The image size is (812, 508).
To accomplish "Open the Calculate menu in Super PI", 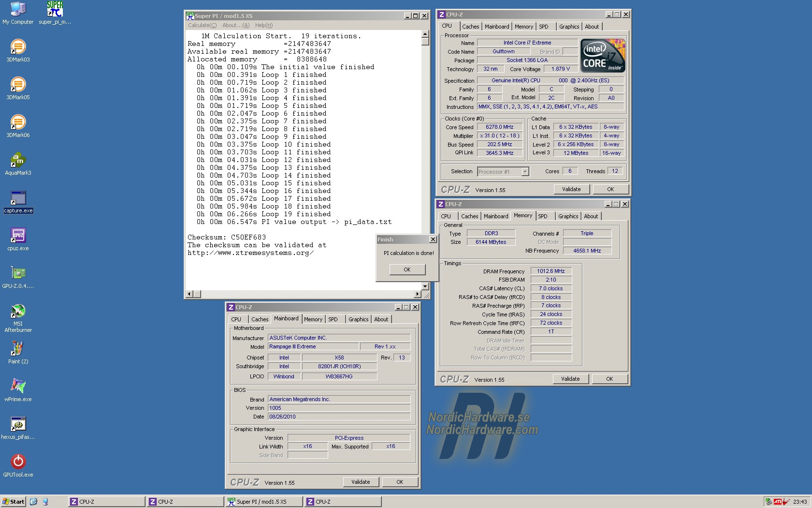I will pos(202,25).
